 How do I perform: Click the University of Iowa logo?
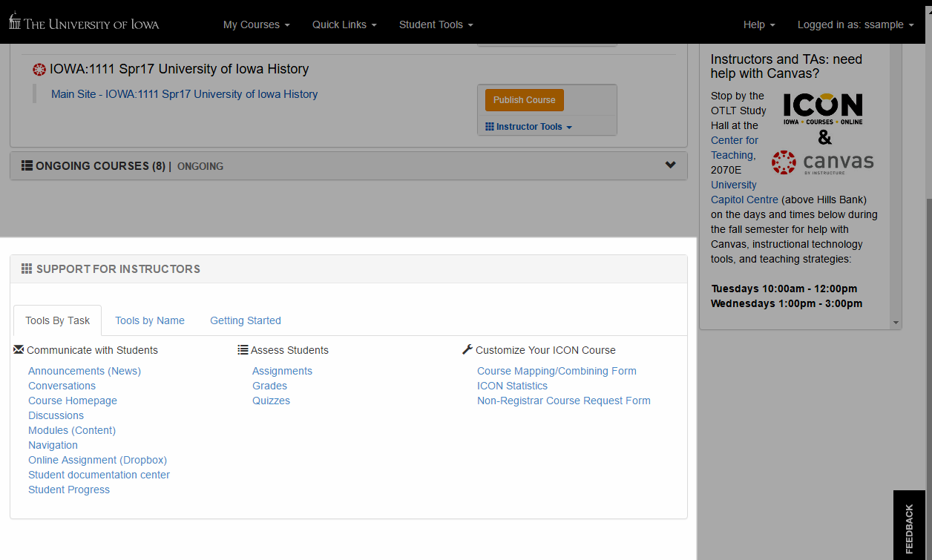click(x=84, y=23)
